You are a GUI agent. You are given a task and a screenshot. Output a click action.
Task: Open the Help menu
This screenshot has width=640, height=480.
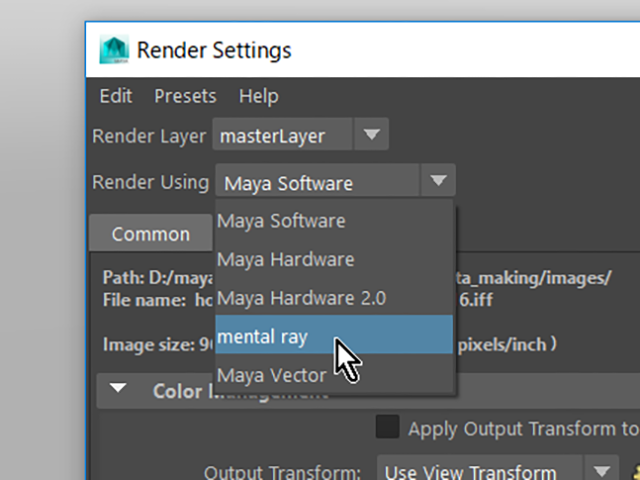point(259,96)
